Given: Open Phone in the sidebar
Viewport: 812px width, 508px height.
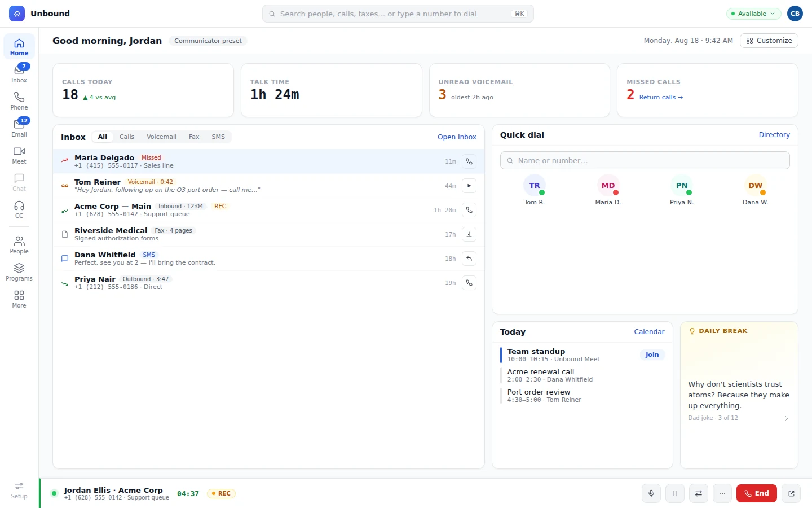Looking at the screenshot, I should click(x=19, y=100).
